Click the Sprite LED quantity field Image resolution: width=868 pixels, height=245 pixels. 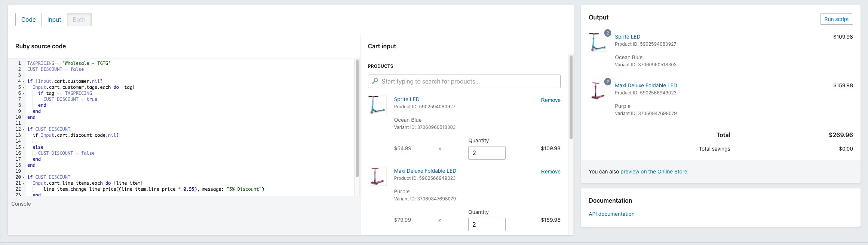tap(487, 153)
